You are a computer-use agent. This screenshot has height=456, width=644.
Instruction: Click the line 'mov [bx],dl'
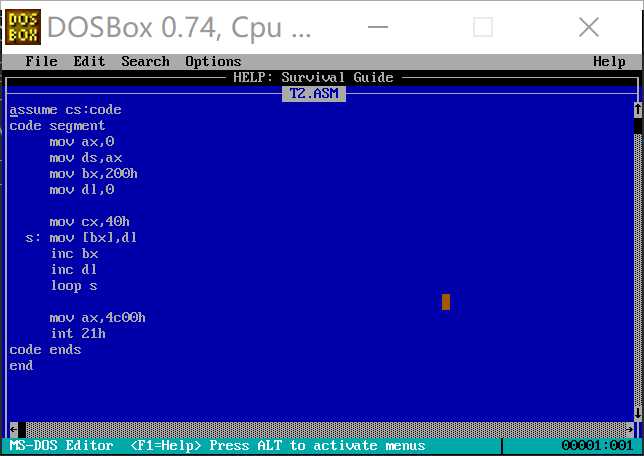click(x=93, y=238)
